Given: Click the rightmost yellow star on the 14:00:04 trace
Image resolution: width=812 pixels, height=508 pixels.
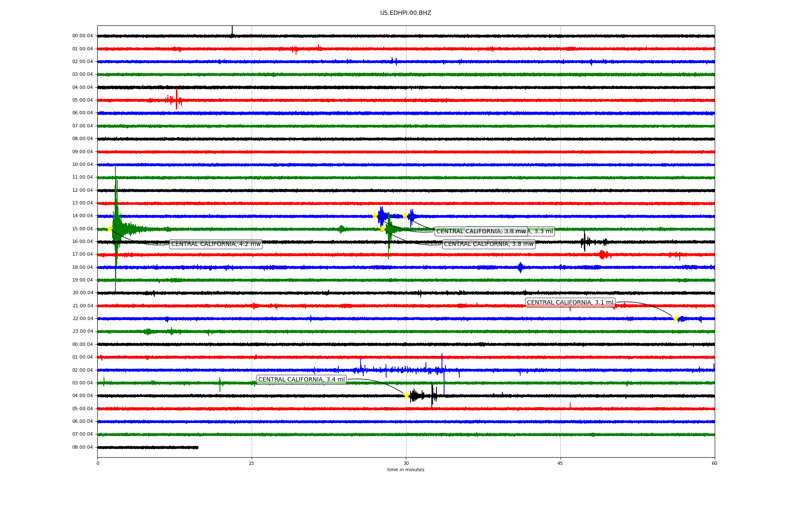Looking at the screenshot, I should tap(405, 215).
